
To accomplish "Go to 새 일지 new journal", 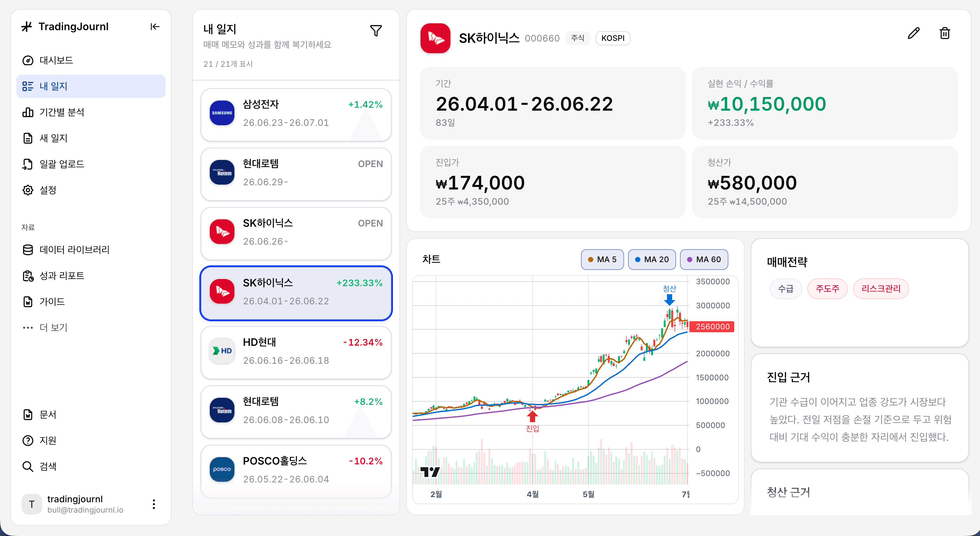I will (x=91, y=138).
